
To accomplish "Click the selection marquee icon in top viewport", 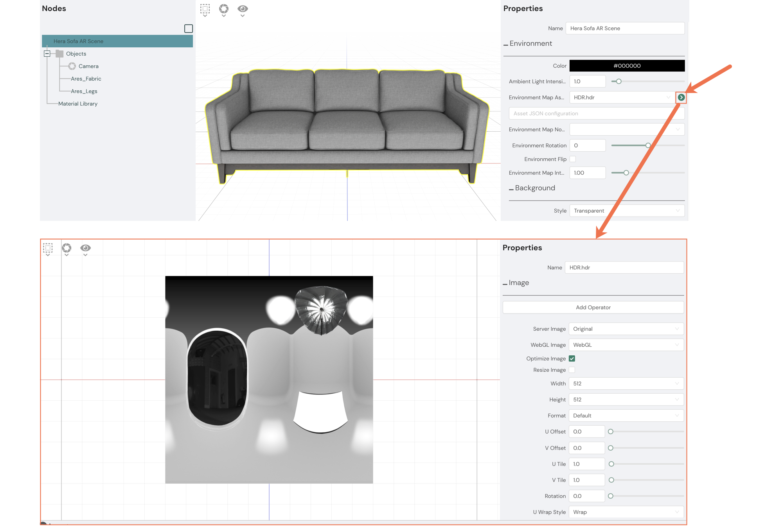I will tap(205, 9).
